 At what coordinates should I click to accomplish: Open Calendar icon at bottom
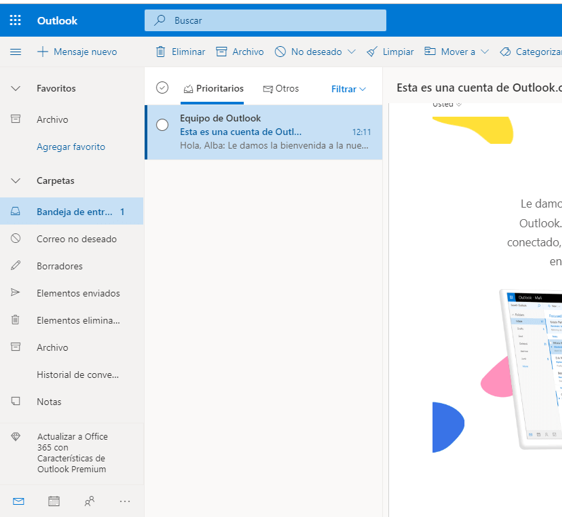[54, 501]
